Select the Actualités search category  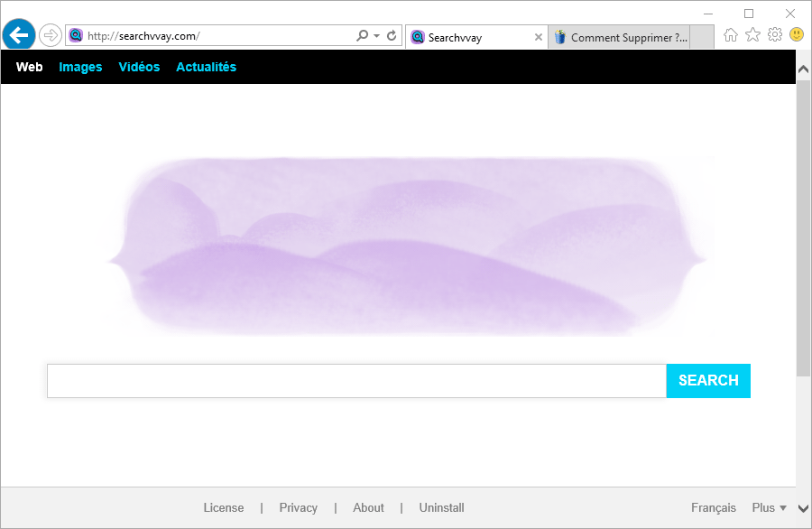[x=206, y=67]
